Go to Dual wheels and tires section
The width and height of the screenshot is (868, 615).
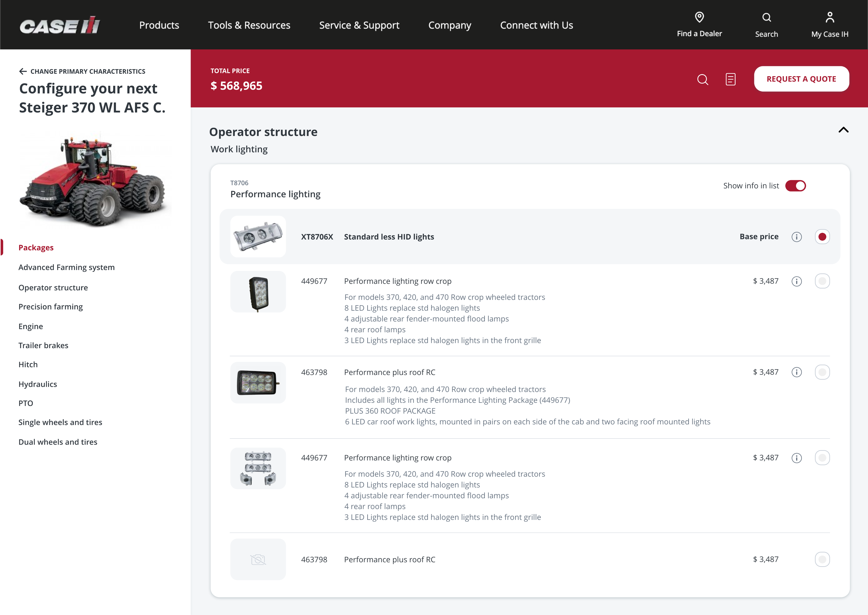point(58,442)
